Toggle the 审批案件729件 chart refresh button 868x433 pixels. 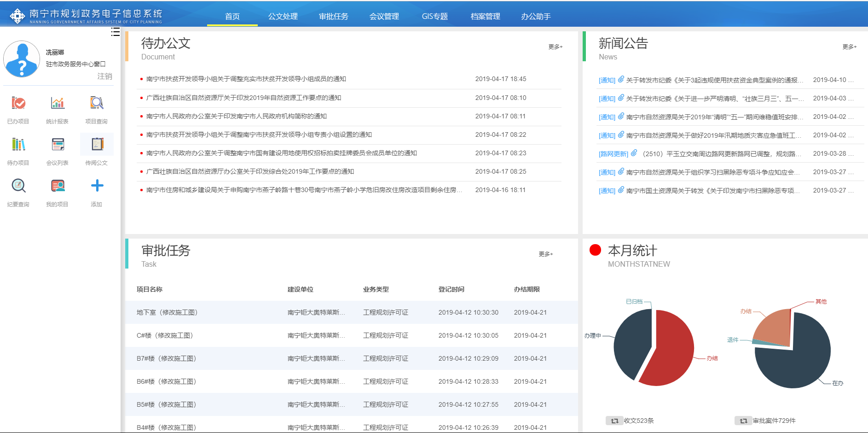(x=743, y=421)
